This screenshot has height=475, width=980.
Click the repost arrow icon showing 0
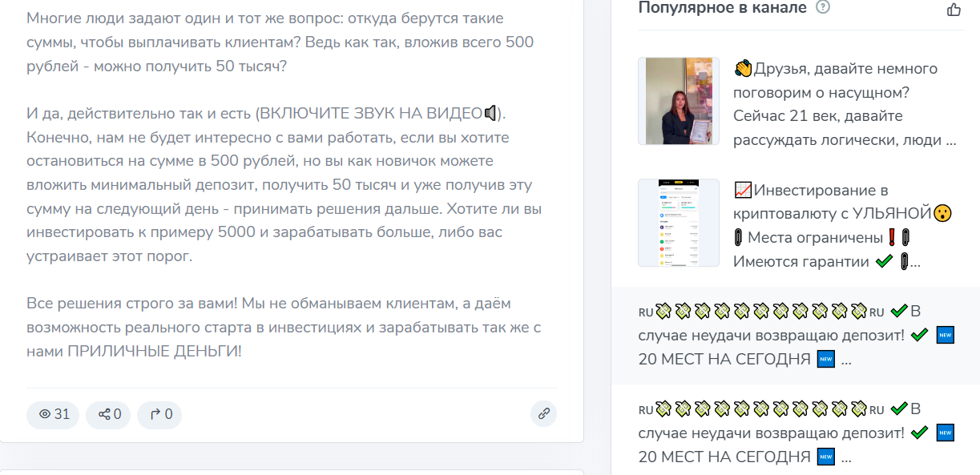pos(159,415)
